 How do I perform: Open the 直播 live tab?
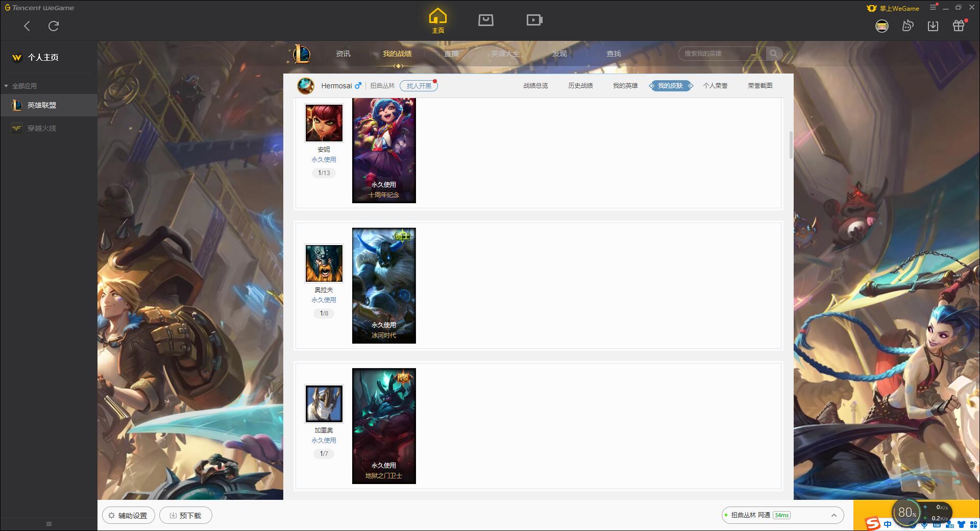451,54
